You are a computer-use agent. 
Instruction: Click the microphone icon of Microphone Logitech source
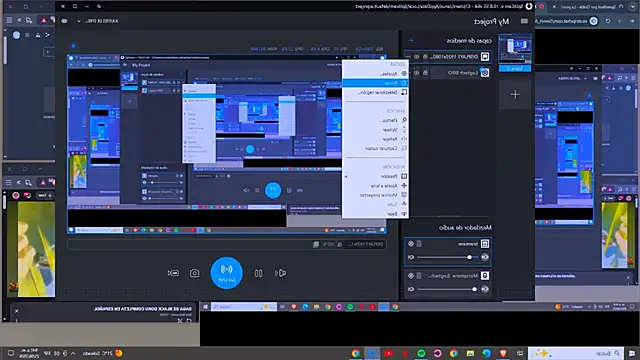click(485, 276)
